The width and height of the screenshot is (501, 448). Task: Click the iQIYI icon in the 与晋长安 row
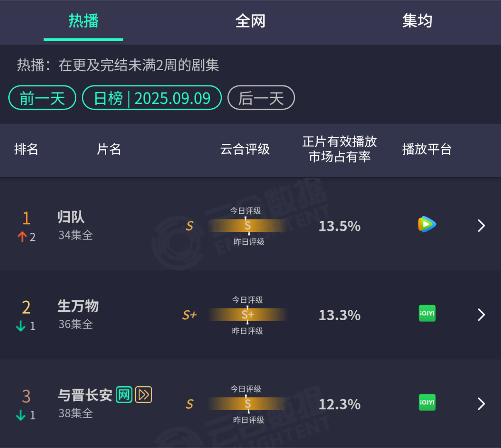click(x=427, y=402)
